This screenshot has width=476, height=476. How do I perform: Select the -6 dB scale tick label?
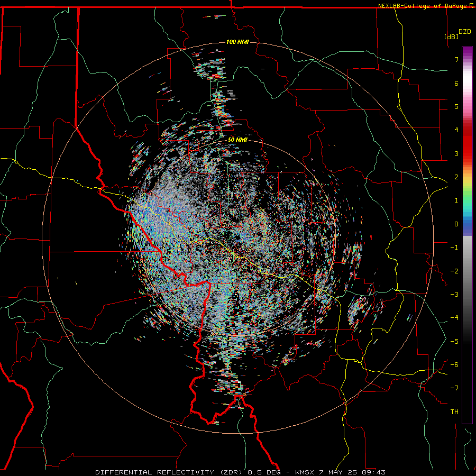pyautogui.click(x=454, y=365)
